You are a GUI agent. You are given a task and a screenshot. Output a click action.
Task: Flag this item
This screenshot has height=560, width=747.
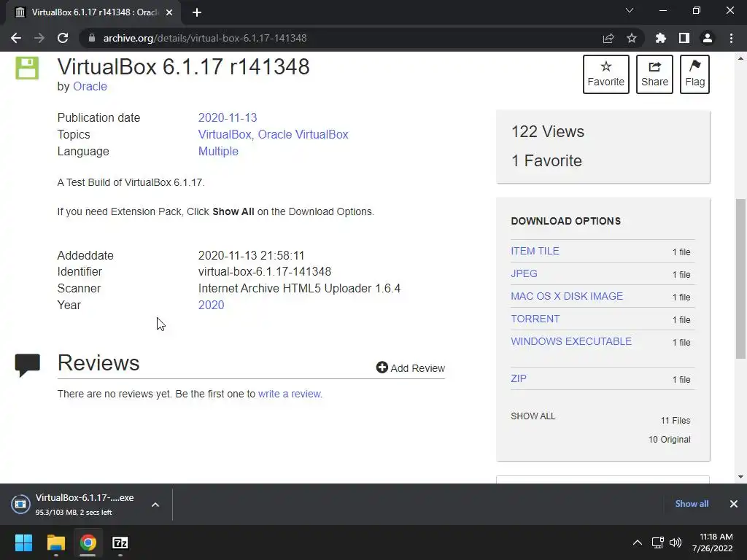pos(694,74)
